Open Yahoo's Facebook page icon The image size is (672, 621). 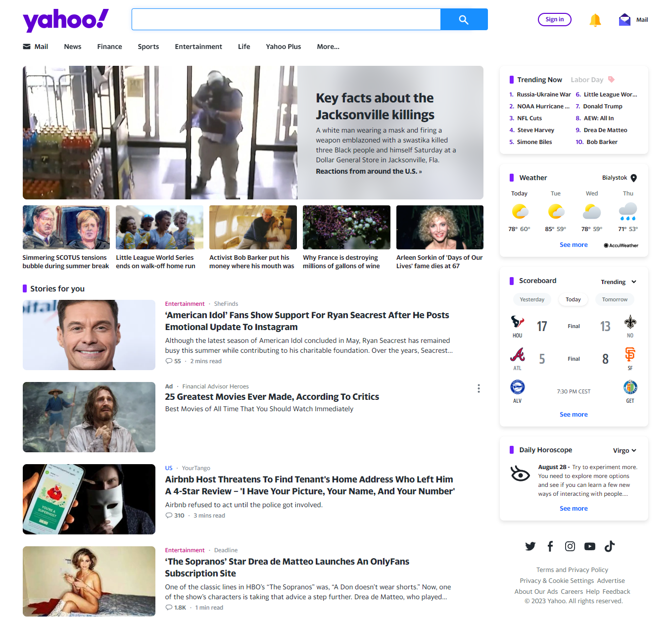pos(550,546)
